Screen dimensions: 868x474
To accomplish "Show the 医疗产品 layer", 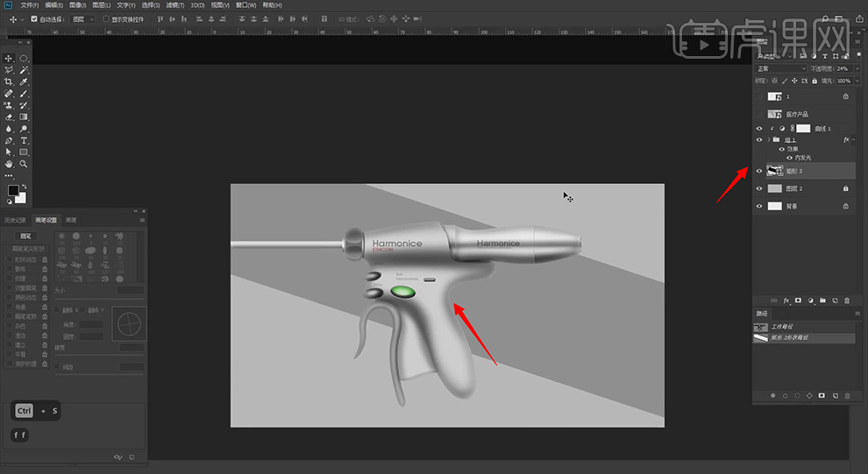I will click(x=759, y=114).
